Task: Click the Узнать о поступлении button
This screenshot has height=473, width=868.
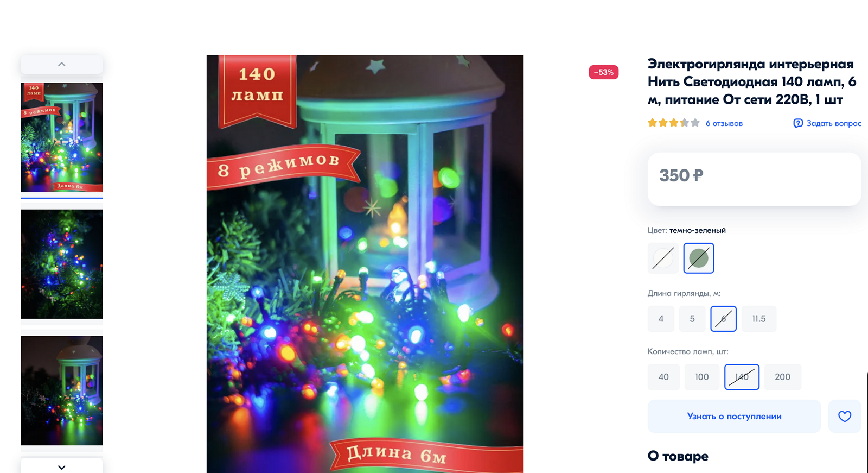Action: coord(734,417)
